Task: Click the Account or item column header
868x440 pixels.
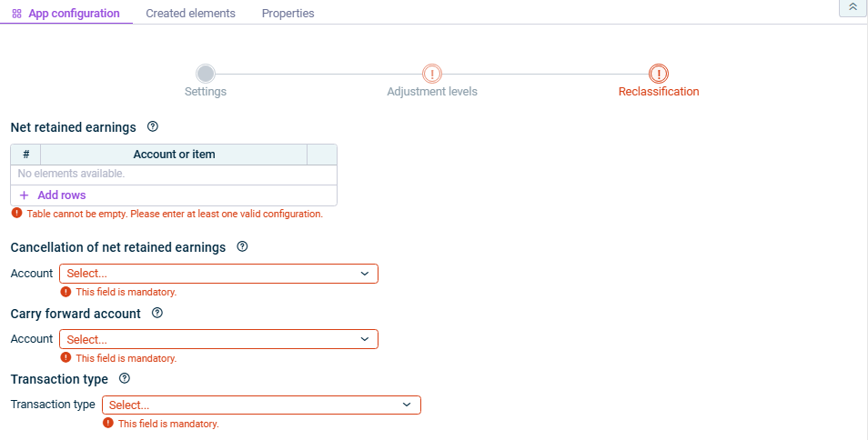Action: click(174, 155)
